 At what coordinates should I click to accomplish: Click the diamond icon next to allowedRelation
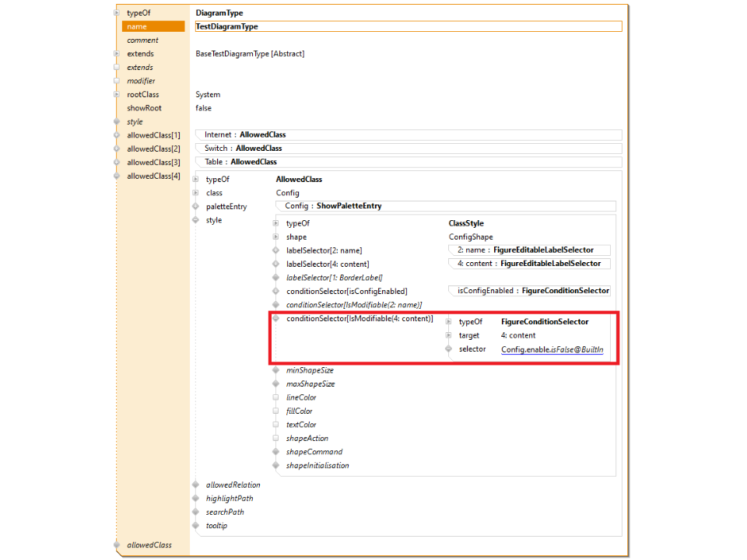point(195,485)
